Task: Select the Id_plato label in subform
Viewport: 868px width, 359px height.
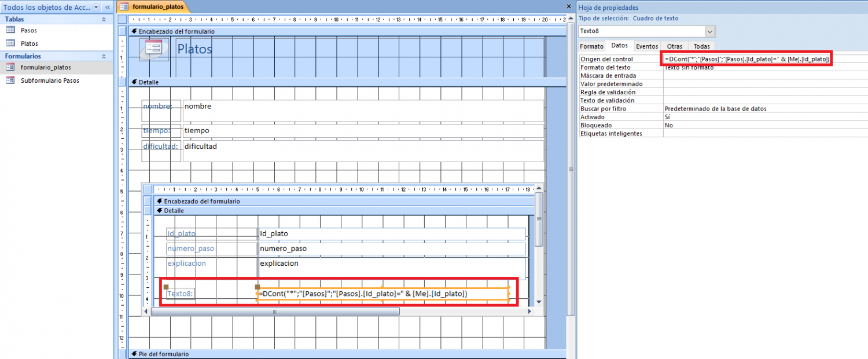Action: point(212,234)
